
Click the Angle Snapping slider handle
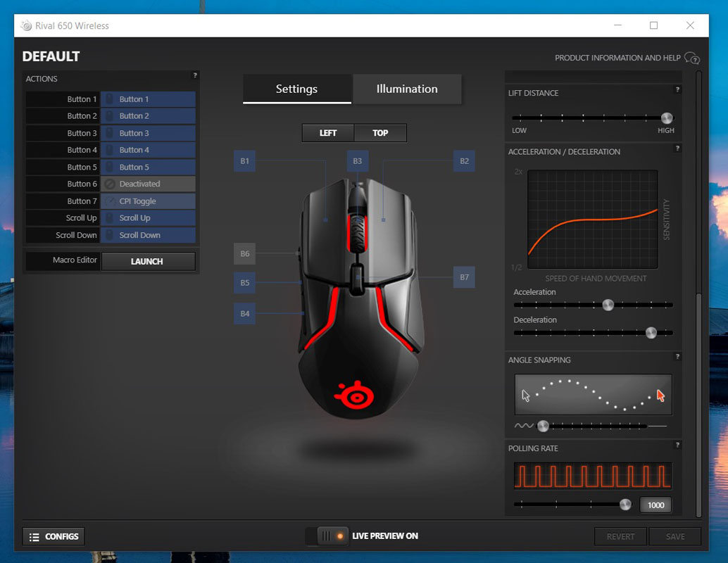(x=543, y=426)
